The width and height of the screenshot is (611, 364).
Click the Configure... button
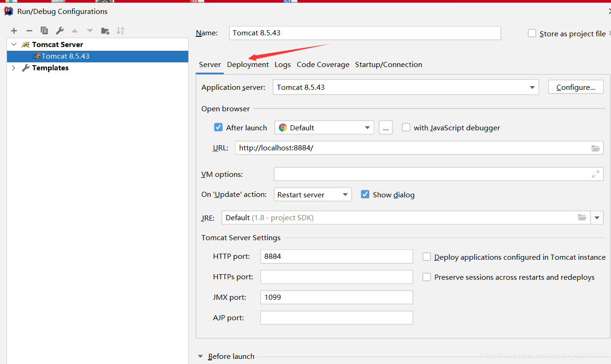(576, 87)
